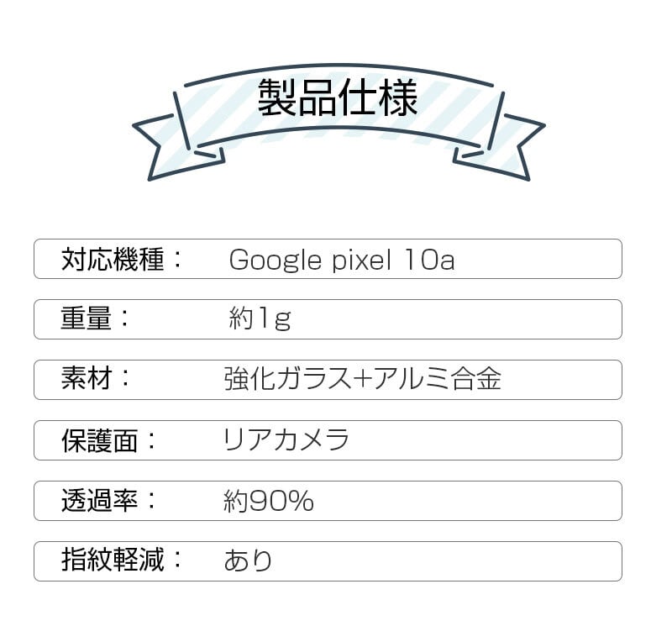Select the 指紋軽減 label

pyautogui.click(x=113, y=561)
